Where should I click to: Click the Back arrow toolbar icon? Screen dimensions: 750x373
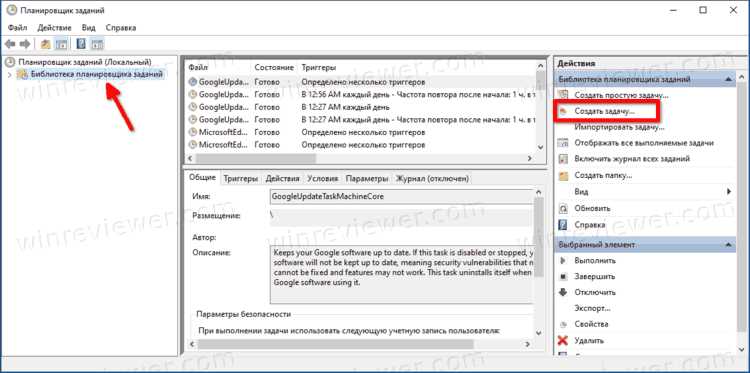point(10,44)
